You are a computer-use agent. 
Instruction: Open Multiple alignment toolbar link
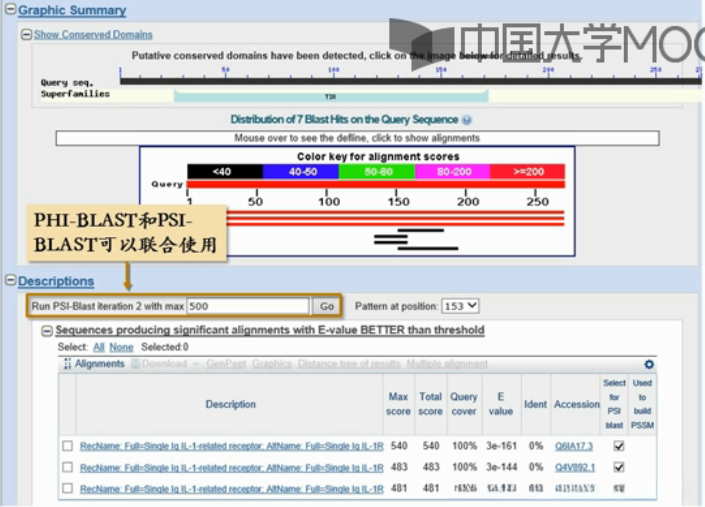(447, 364)
